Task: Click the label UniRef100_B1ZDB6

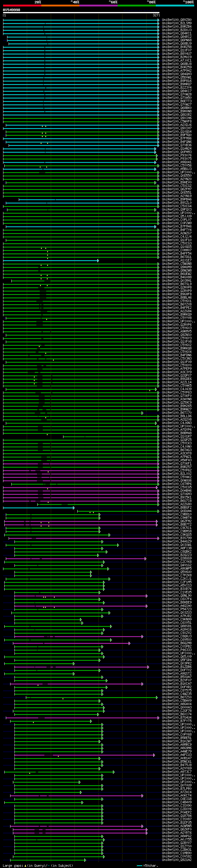Action: pyautogui.click(x=177, y=667)
